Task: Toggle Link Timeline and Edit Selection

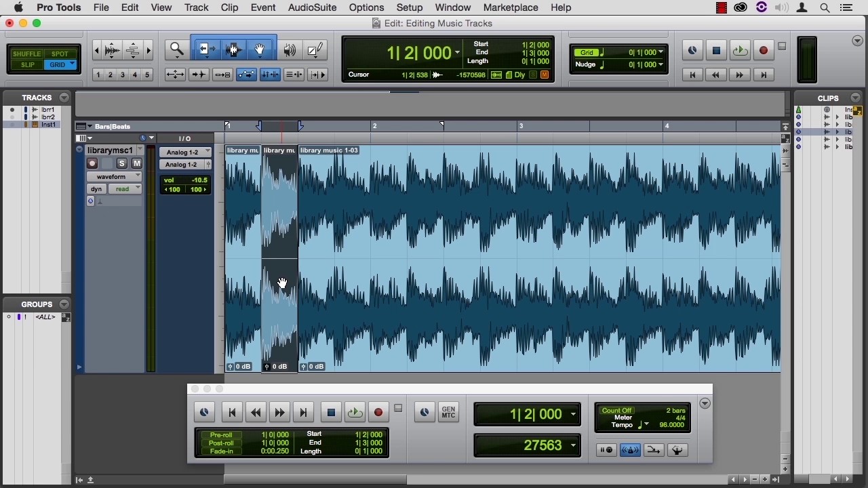Action: pos(270,75)
